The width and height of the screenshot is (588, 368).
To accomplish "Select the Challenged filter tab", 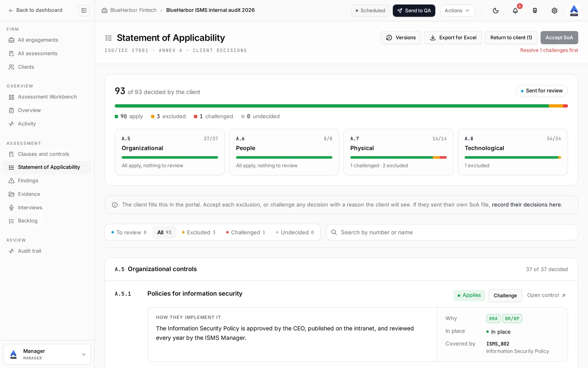I will pyautogui.click(x=246, y=232).
